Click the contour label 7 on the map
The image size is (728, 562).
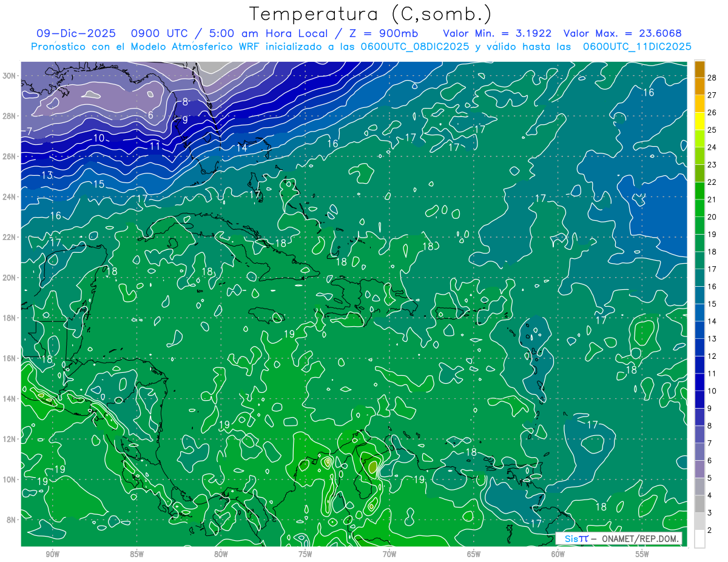pos(29,131)
